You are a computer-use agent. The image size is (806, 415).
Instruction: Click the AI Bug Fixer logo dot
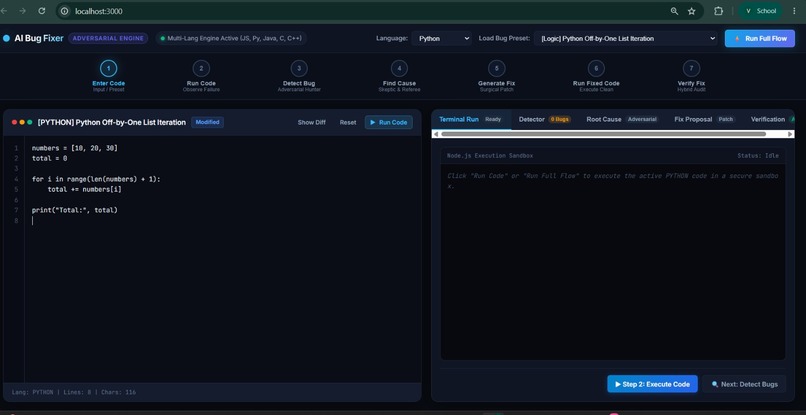click(6, 38)
